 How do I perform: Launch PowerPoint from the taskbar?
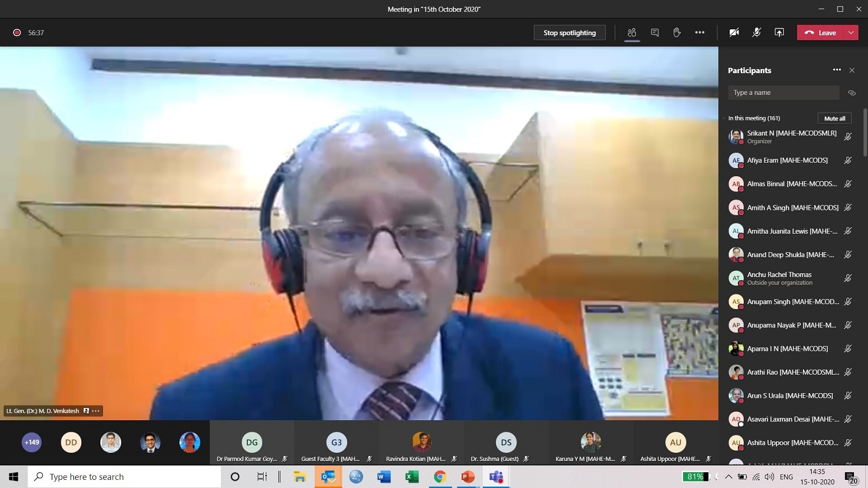click(x=468, y=477)
